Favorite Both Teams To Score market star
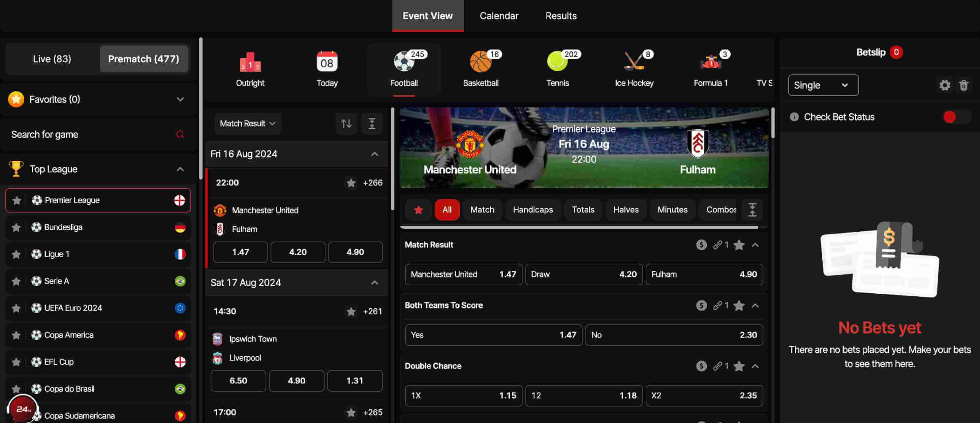Screen dimensions: 980x423 [x=739, y=305]
